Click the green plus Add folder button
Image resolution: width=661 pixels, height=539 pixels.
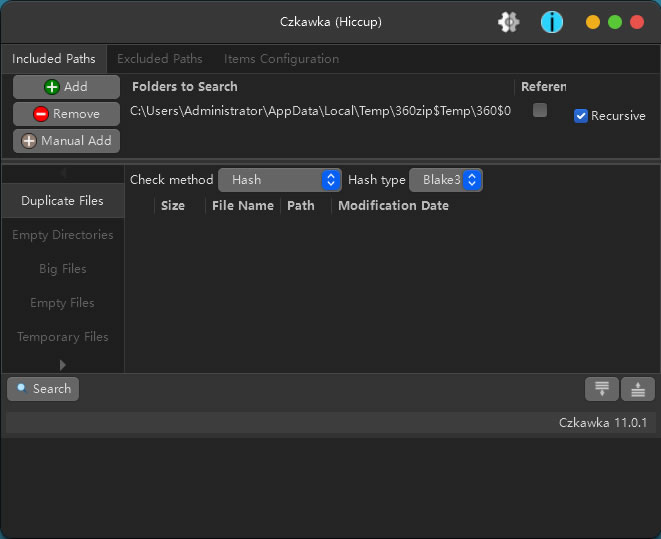click(66, 87)
